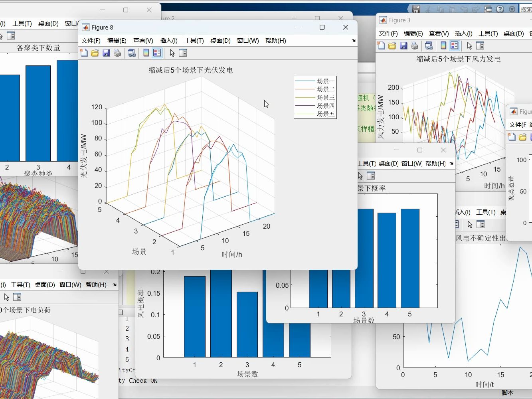Screen dimensions: 532x399
Task: Open Property Inspector in Figure 8 toolbar
Action: 183,53
